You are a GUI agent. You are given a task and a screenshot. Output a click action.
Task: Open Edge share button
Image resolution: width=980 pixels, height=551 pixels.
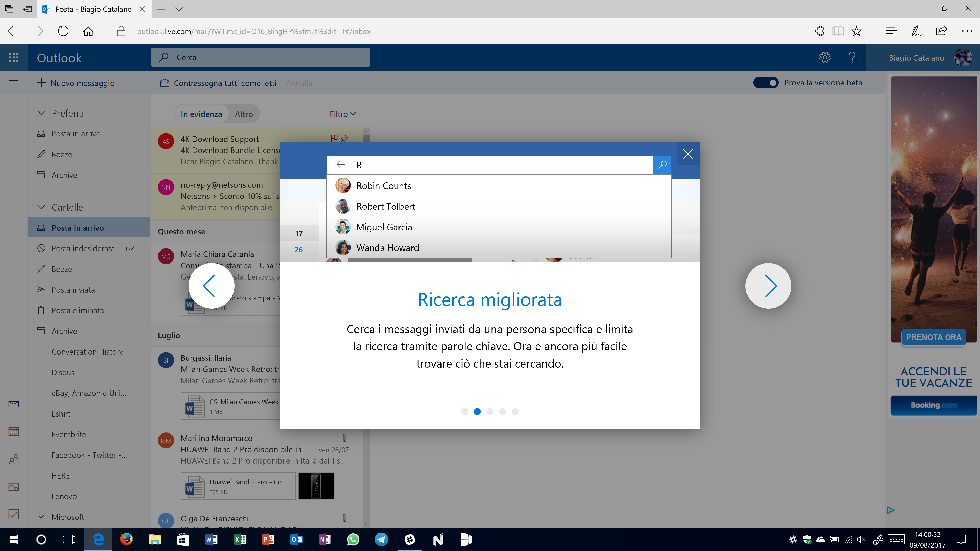coord(941,31)
